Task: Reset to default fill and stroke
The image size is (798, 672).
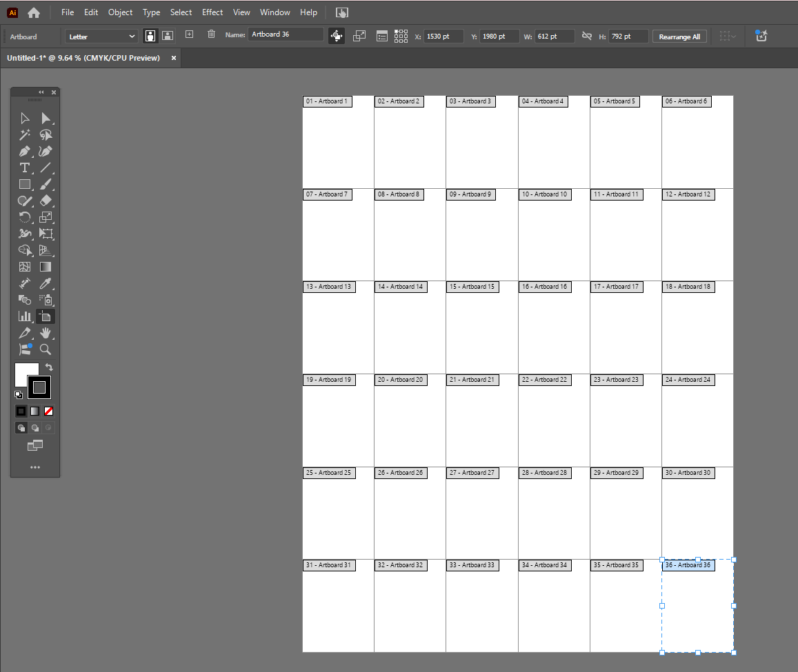Action: [19, 395]
